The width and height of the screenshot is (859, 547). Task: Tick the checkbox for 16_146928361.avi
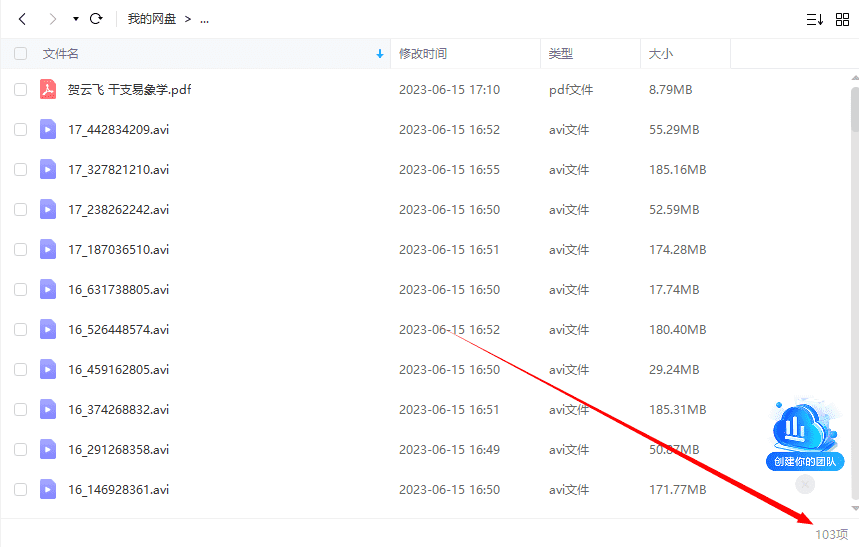20,490
